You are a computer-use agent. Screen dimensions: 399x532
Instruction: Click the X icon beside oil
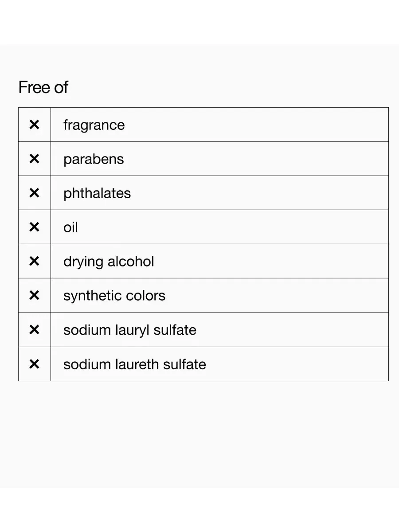(34, 227)
